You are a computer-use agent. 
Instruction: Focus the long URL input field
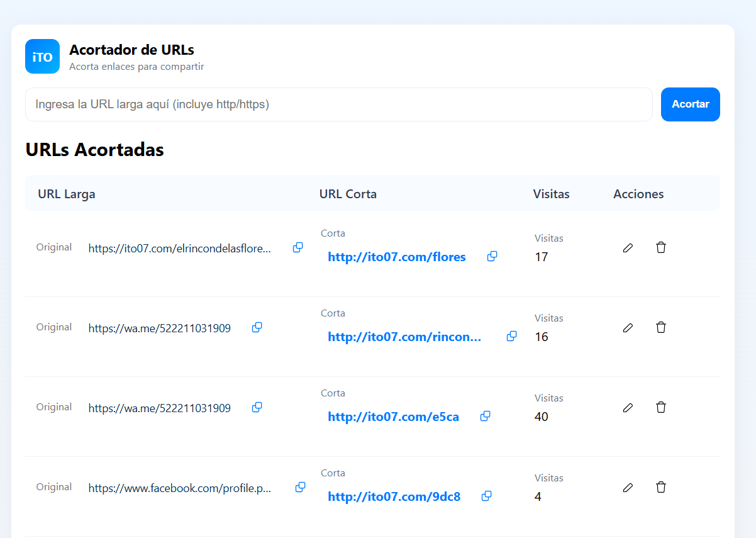click(339, 104)
